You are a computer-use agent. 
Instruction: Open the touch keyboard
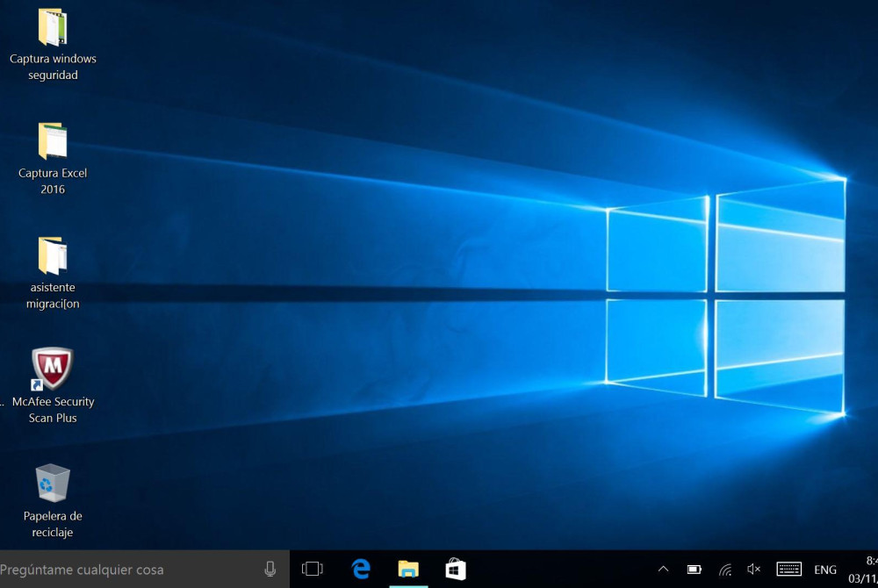[x=789, y=569]
